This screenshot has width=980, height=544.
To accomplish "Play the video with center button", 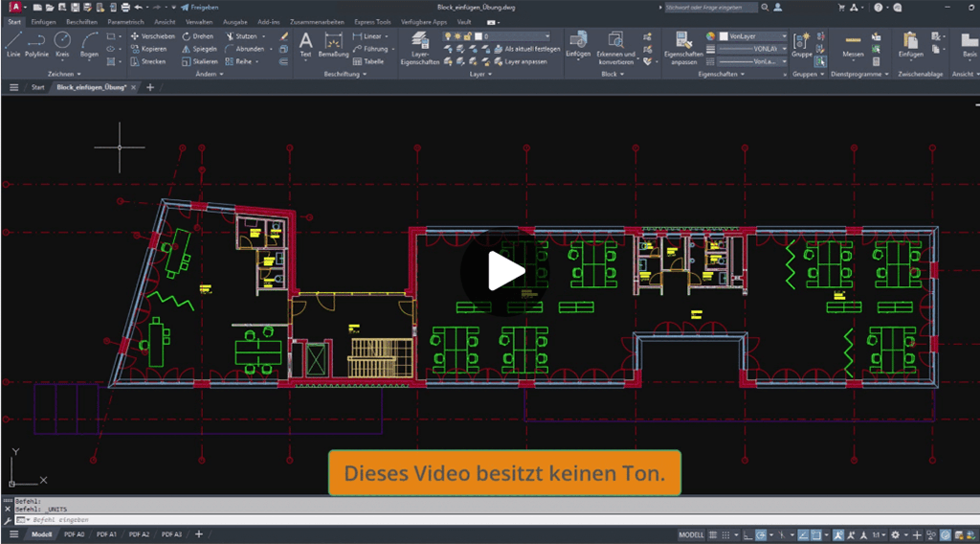I will [505, 271].
